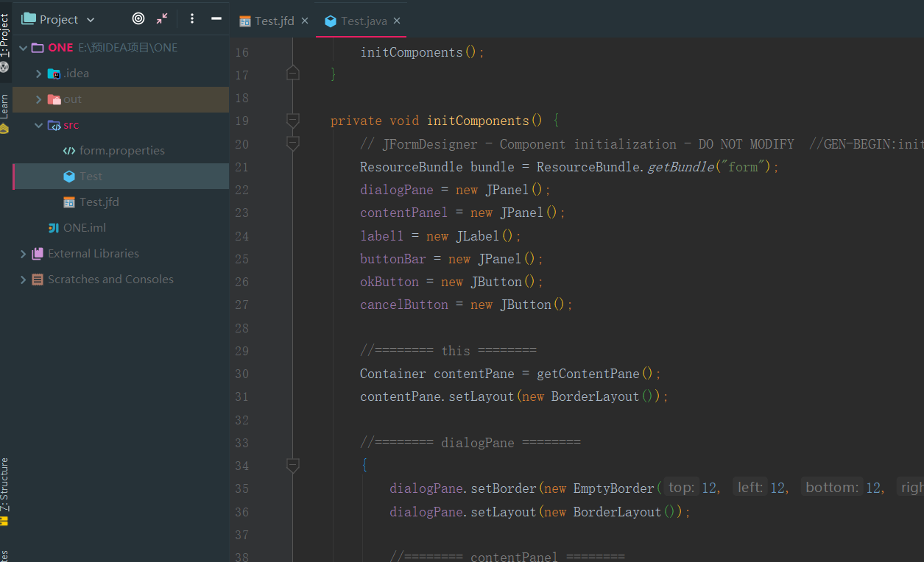
Task: Fold initComponents using the gutter arrow
Action: [292, 120]
